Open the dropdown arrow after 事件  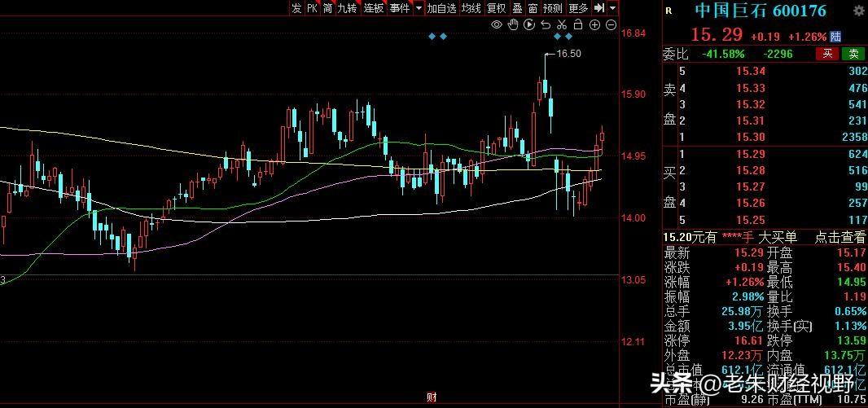point(419,8)
